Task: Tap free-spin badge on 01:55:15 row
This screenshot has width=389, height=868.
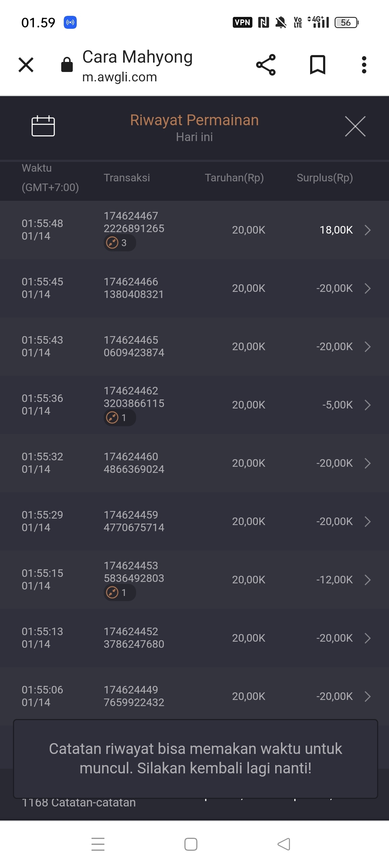Action: point(120,593)
